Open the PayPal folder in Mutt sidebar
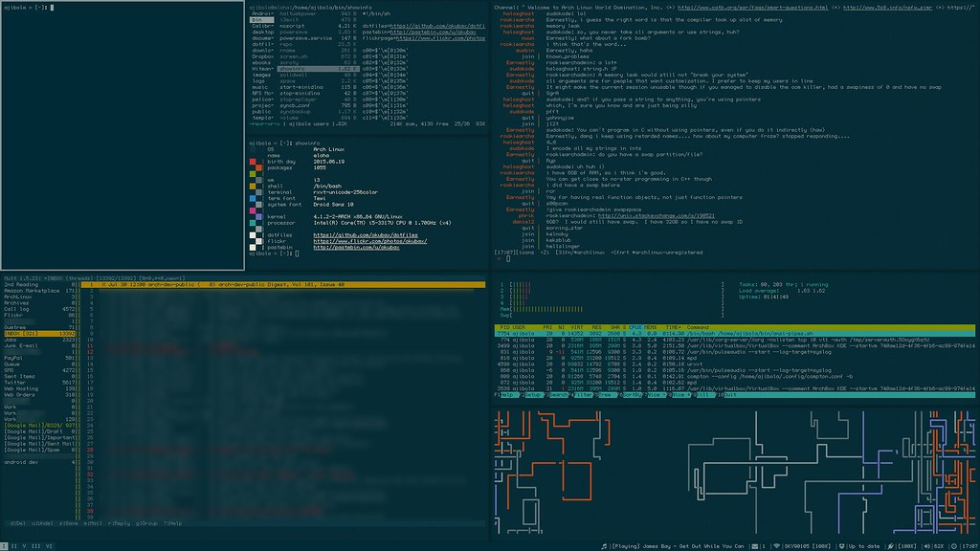980x551 pixels. click(x=39, y=358)
